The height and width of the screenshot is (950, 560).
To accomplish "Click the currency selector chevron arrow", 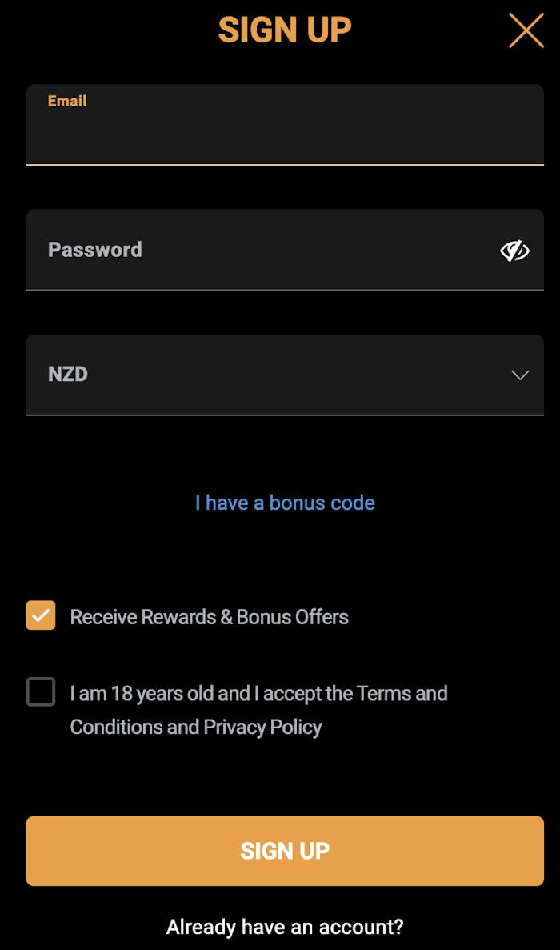I will tap(520, 375).
